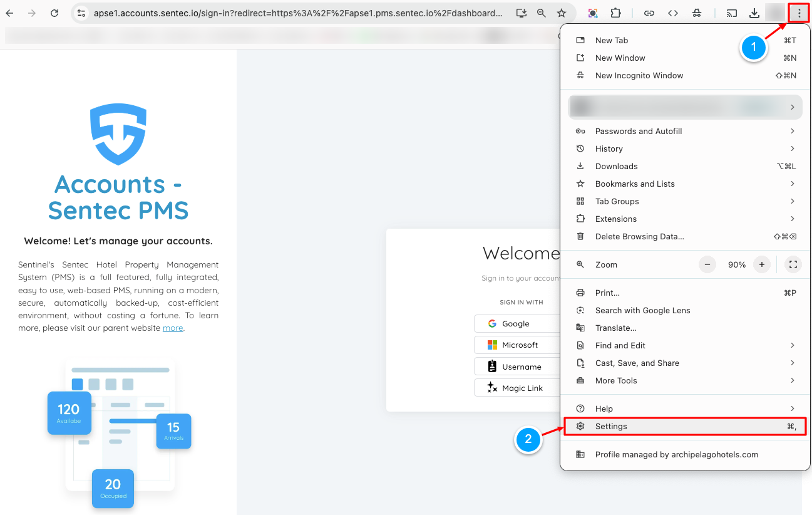Screen dimensions: 812x515
Task: Click the zoom magnifier icon in address bar
Action: click(x=542, y=13)
